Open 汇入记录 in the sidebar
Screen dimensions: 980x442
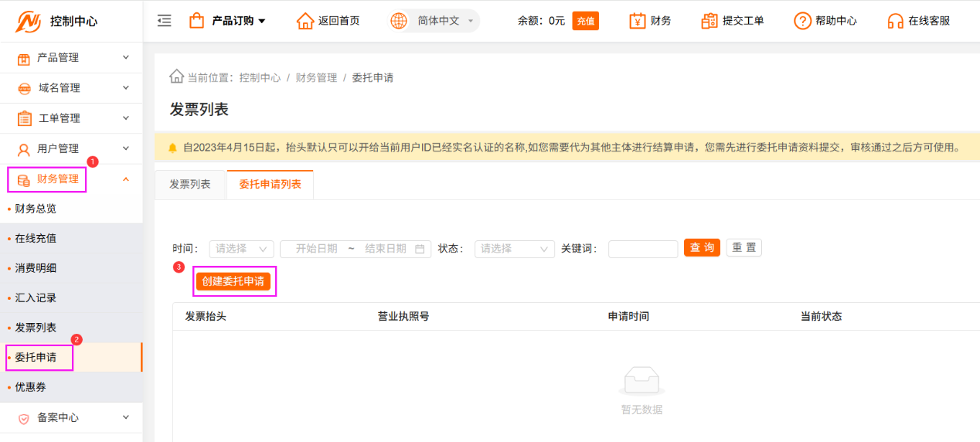(x=71, y=297)
